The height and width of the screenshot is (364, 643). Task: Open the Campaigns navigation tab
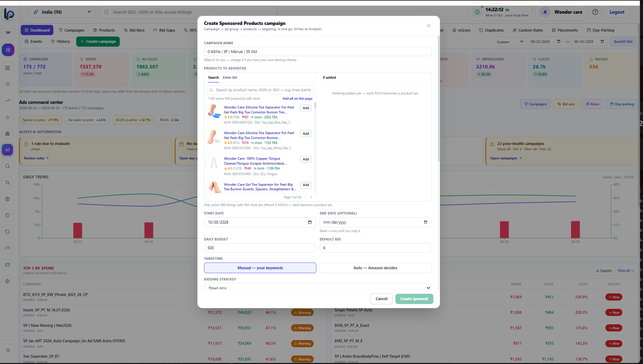point(72,30)
